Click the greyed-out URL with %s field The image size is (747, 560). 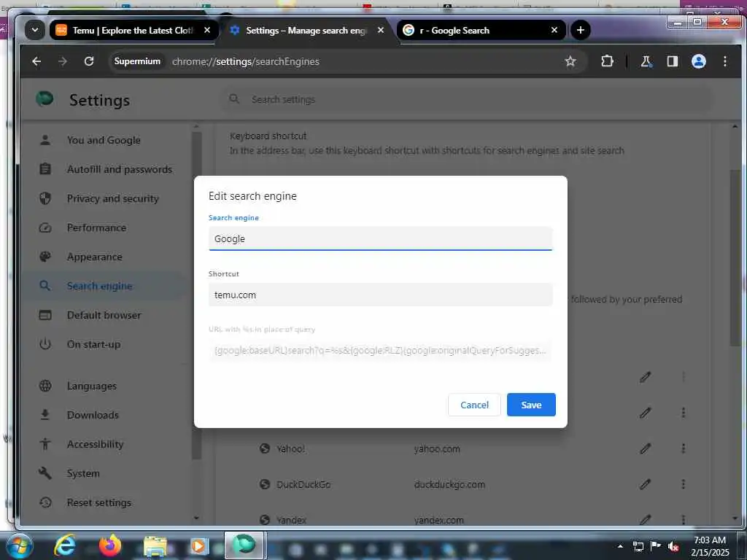tap(380, 351)
